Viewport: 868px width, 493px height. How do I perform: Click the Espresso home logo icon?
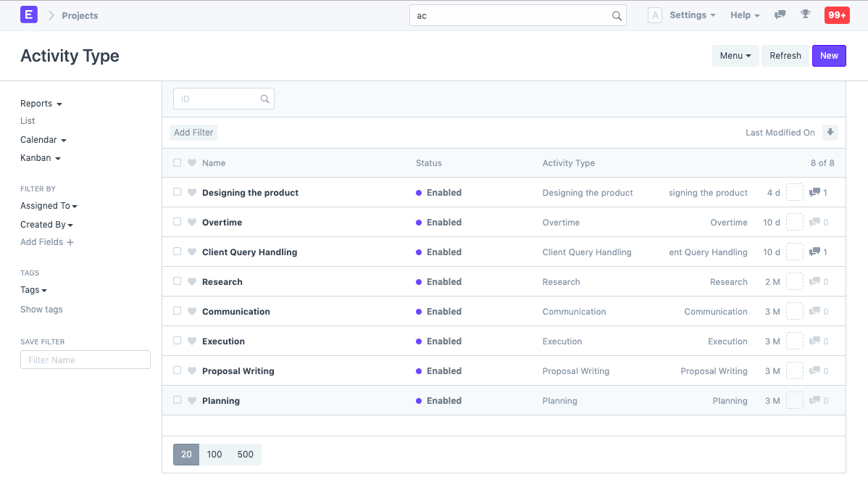[x=28, y=14]
